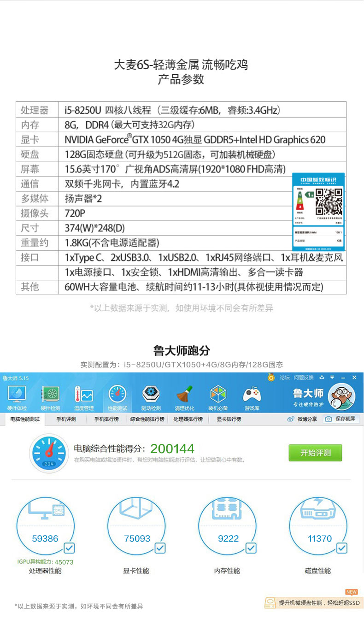Switch to 显卡排行榜 tab

229,419
